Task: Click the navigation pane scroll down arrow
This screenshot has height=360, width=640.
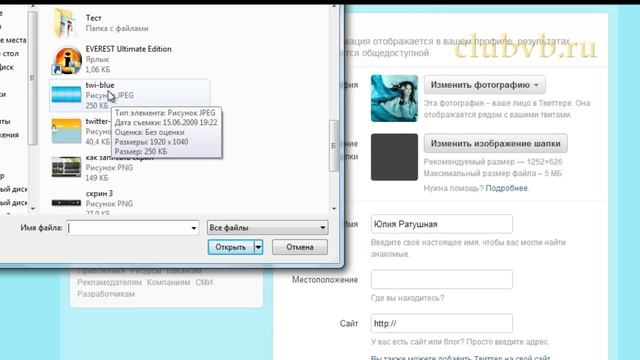Action: (x=33, y=208)
